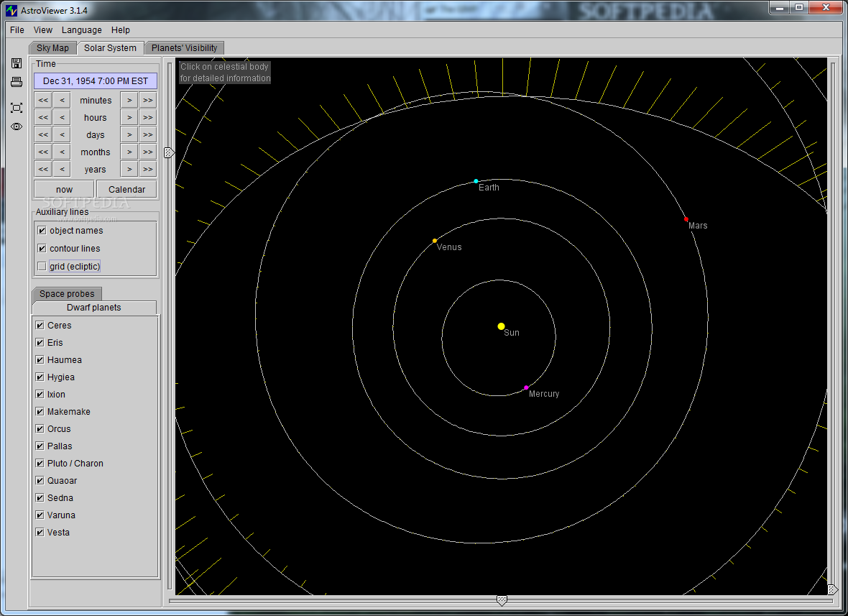This screenshot has height=616, width=848.
Task: Click the vertical slider handle left of map
Action: 170,152
